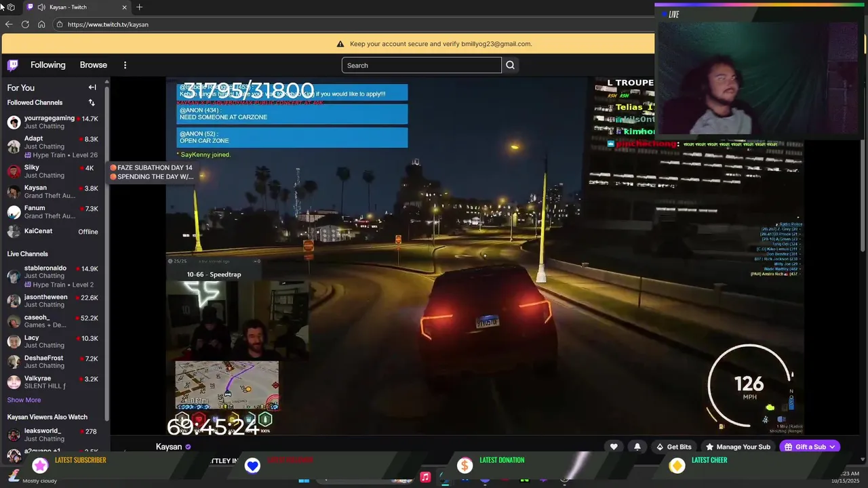The image size is (868, 488).
Task: Expand the Show More channels link
Action: coord(24,400)
